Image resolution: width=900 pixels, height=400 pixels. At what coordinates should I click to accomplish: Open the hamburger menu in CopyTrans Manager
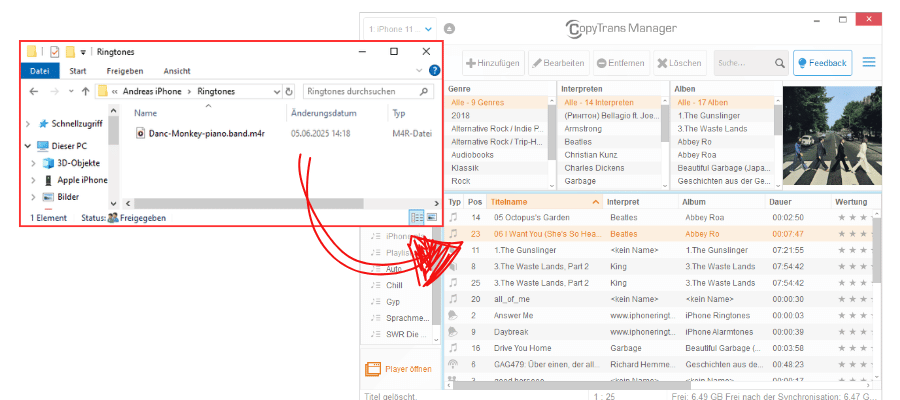click(x=869, y=63)
